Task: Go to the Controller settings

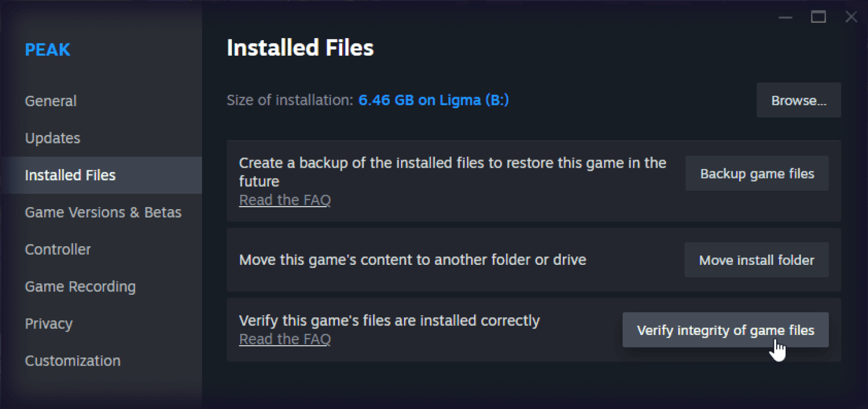Action: tap(58, 249)
